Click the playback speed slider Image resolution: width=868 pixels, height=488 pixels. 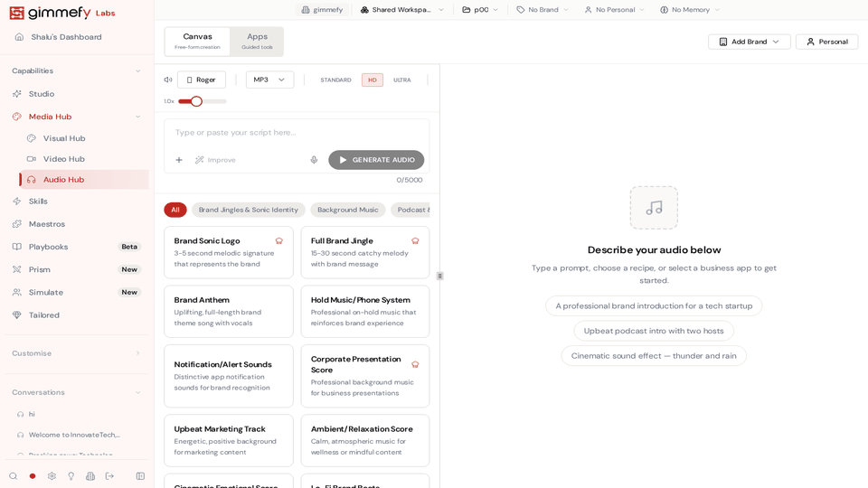203,101
